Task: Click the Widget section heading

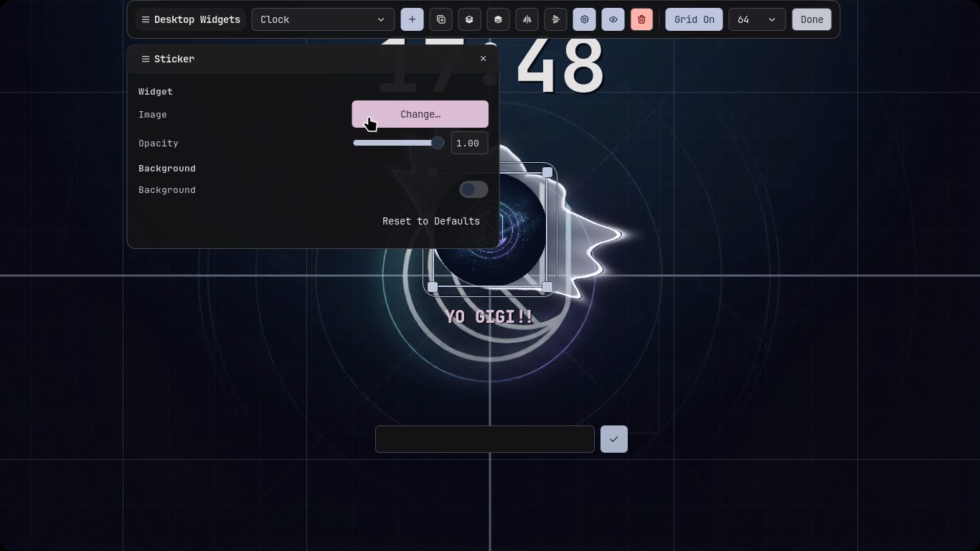Action: pos(156,92)
